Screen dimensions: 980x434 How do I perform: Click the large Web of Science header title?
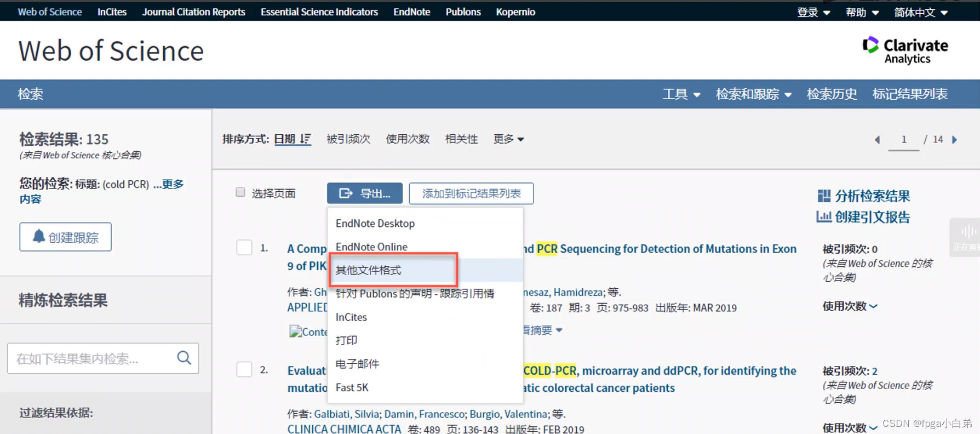(111, 51)
